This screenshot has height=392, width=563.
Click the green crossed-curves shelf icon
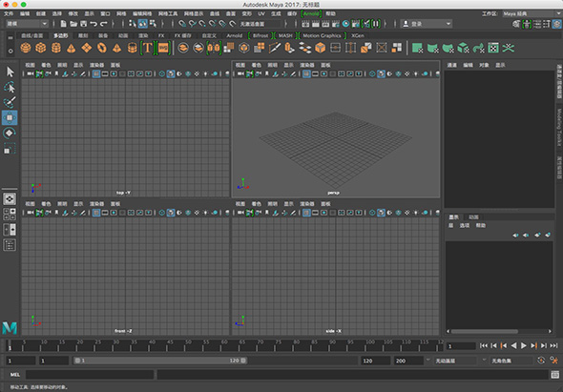(x=509, y=48)
